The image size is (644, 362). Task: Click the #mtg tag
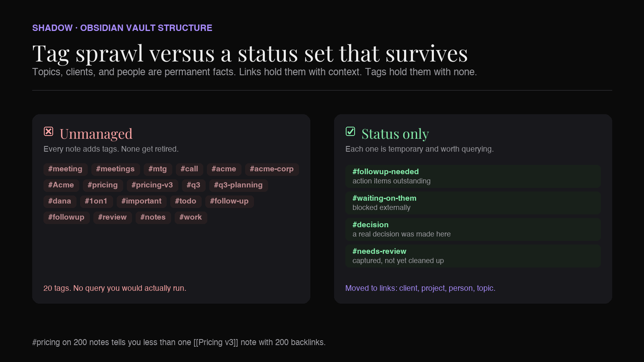tap(158, 169)
